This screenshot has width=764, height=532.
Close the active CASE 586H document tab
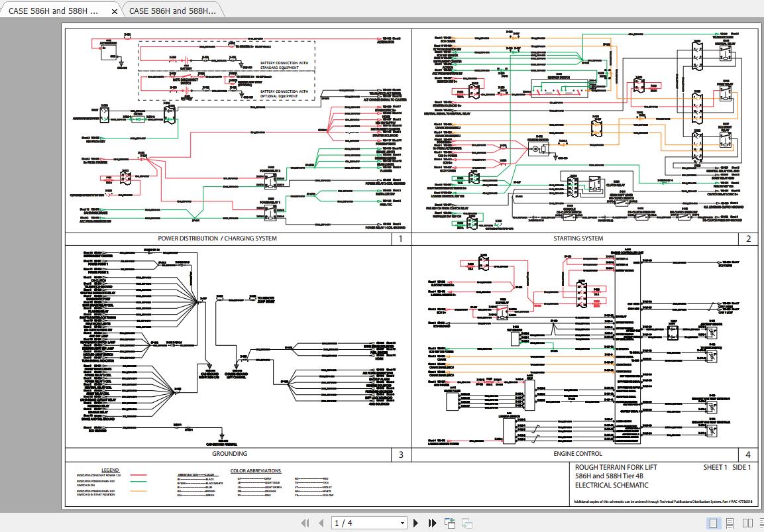coord(114,11)
